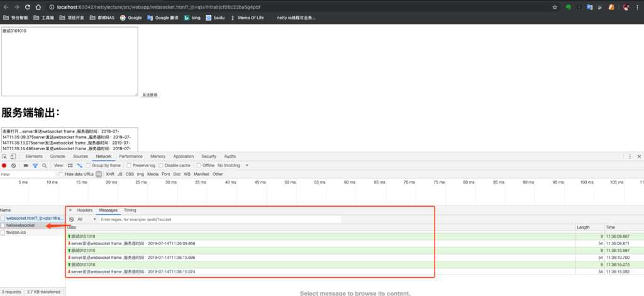This screenshot has height=296, width=644.
Task: Open Google bookmark in bookmarks bar
Action: (131, 18)
